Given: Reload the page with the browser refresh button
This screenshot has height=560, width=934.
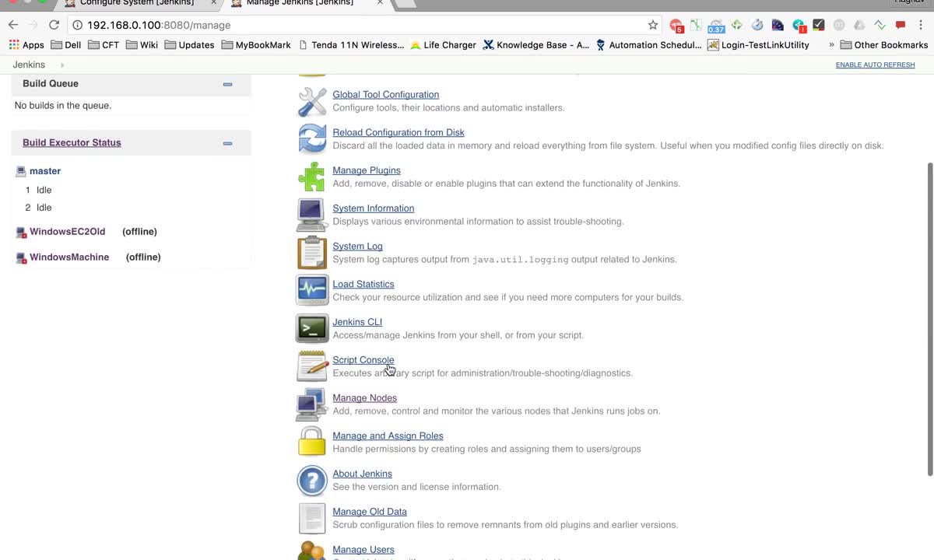Looking at the screenshot, I should pos(54,25).
